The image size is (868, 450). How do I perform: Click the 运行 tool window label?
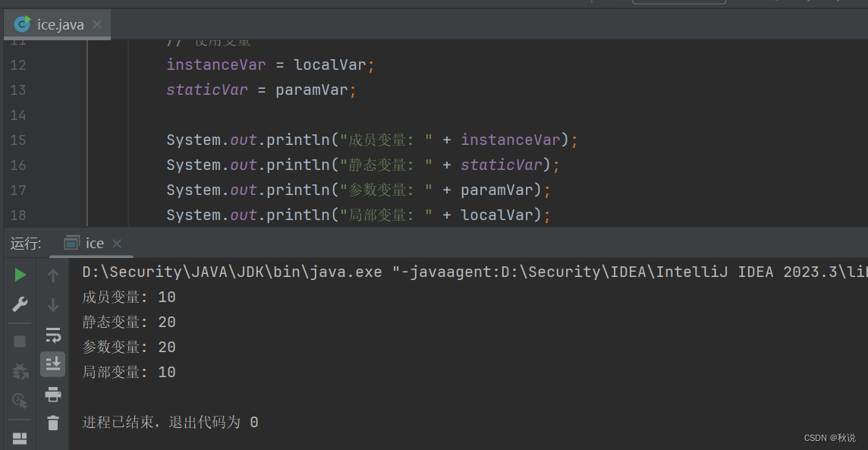click(x=25, y=243)
